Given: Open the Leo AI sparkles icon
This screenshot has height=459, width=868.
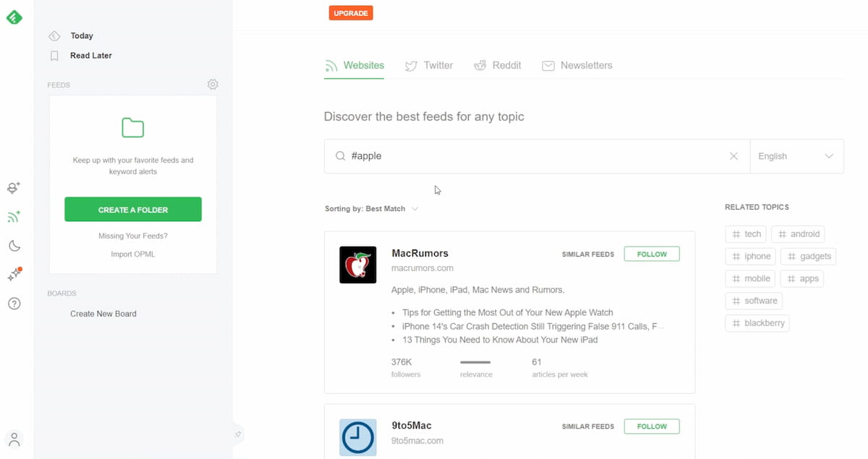Looking at the screenshot, I should tap(14, 274).
